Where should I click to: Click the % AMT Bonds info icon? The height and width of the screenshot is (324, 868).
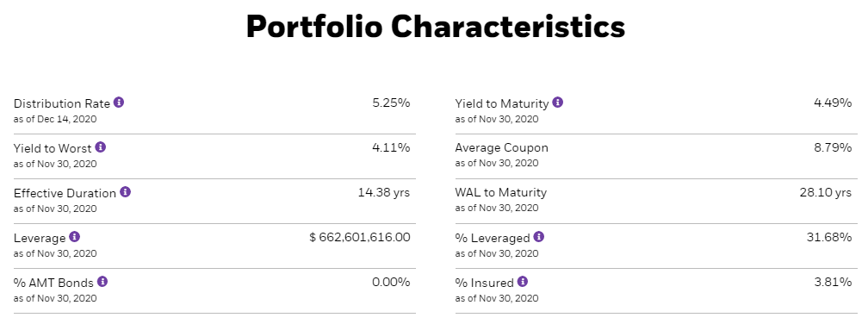102,282
